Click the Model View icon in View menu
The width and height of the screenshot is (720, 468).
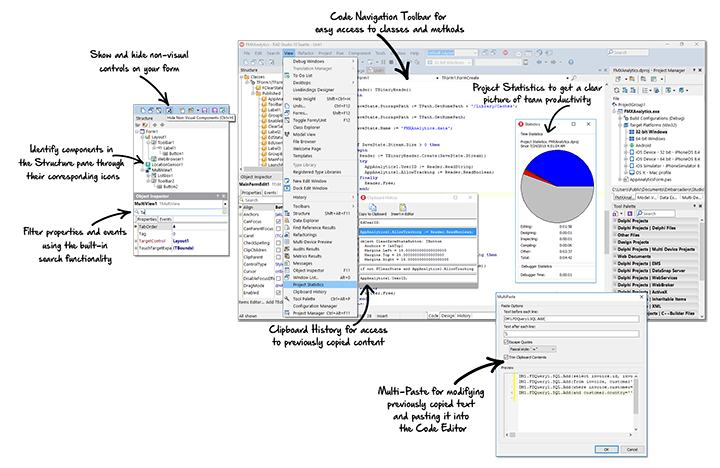(x=287, y=135)
